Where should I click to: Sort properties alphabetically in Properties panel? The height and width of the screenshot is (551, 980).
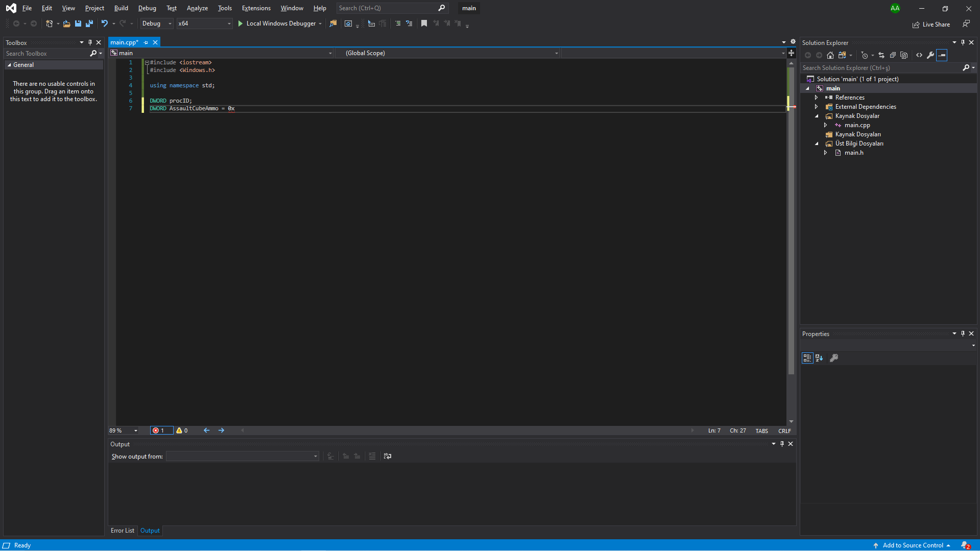[x=819, y=358]
